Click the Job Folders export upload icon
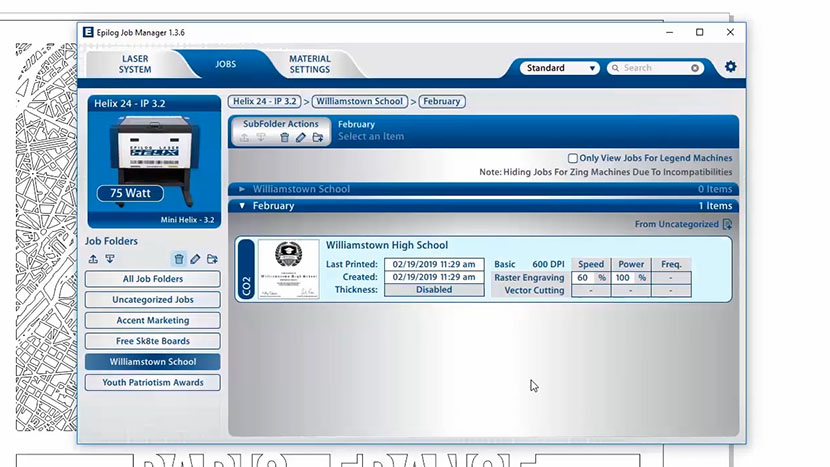 point(94,259)
